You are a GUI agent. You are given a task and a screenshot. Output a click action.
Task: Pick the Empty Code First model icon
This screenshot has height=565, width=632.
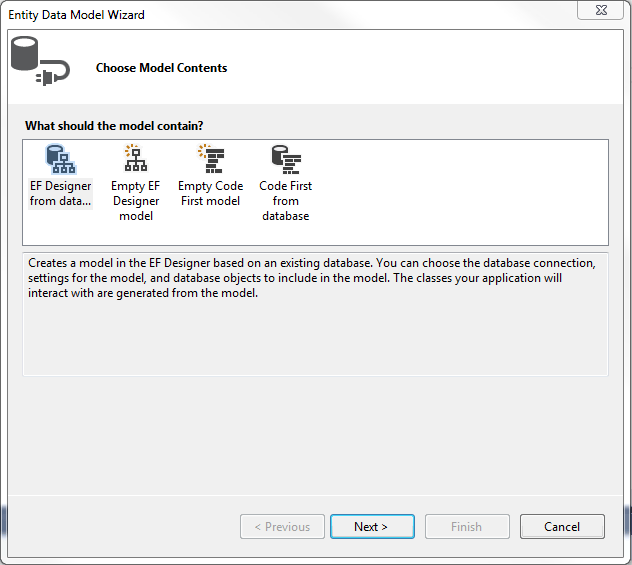(211, 159)
